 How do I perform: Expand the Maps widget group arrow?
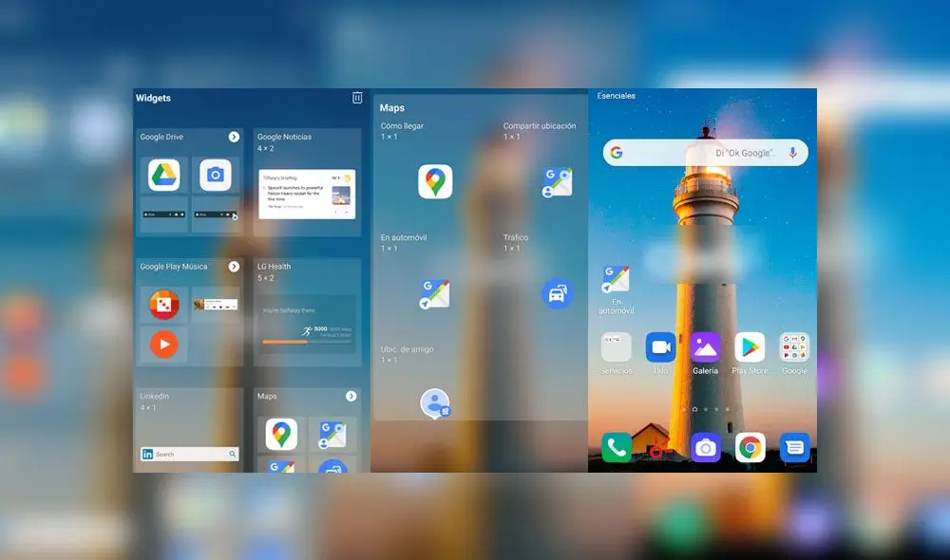point(351,396)
